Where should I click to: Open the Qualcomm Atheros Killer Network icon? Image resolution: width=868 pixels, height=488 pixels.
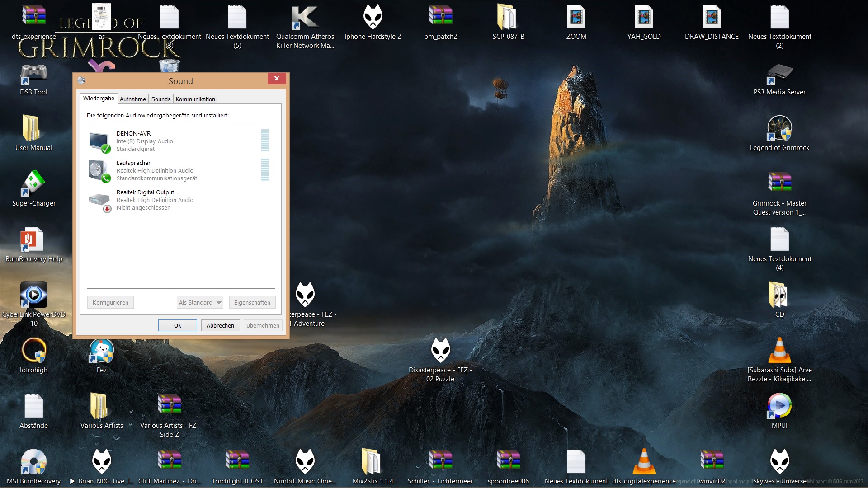[305, 18]
